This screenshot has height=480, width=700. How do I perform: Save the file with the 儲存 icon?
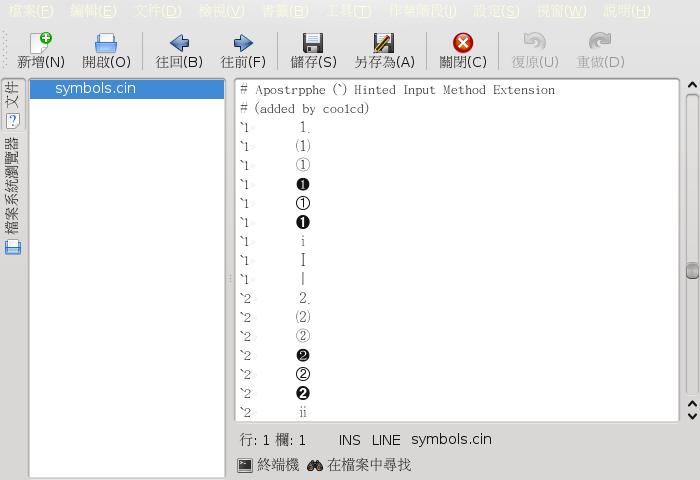(313, 43)
